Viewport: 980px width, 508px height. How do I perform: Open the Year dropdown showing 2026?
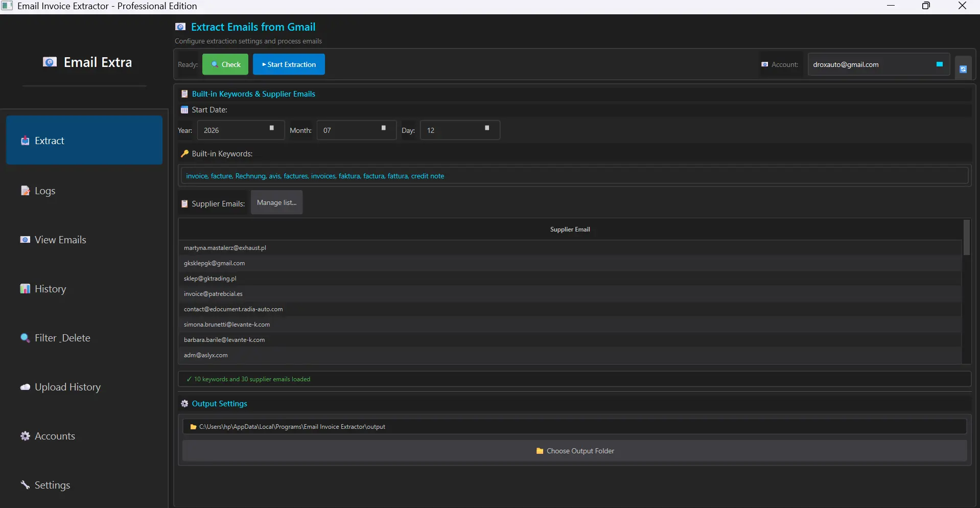click(x=241, y=130)
